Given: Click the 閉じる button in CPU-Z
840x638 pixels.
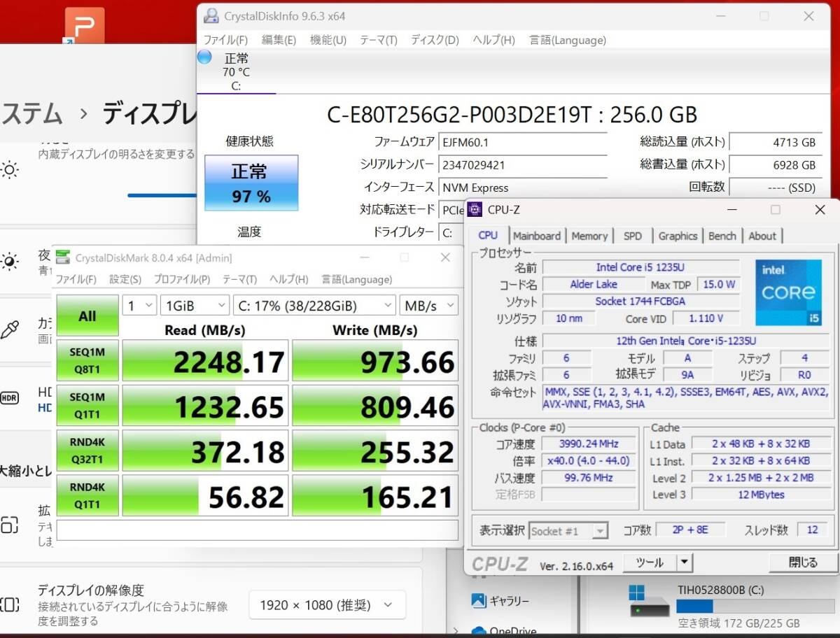Looking at the screenshot, I should (802, 562).
